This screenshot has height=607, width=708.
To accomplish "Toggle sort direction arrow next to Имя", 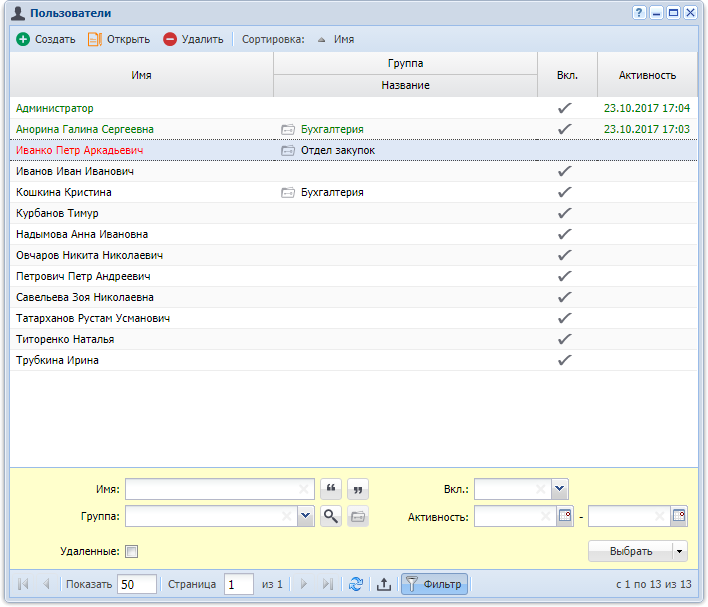I will [x=321, y=40].
